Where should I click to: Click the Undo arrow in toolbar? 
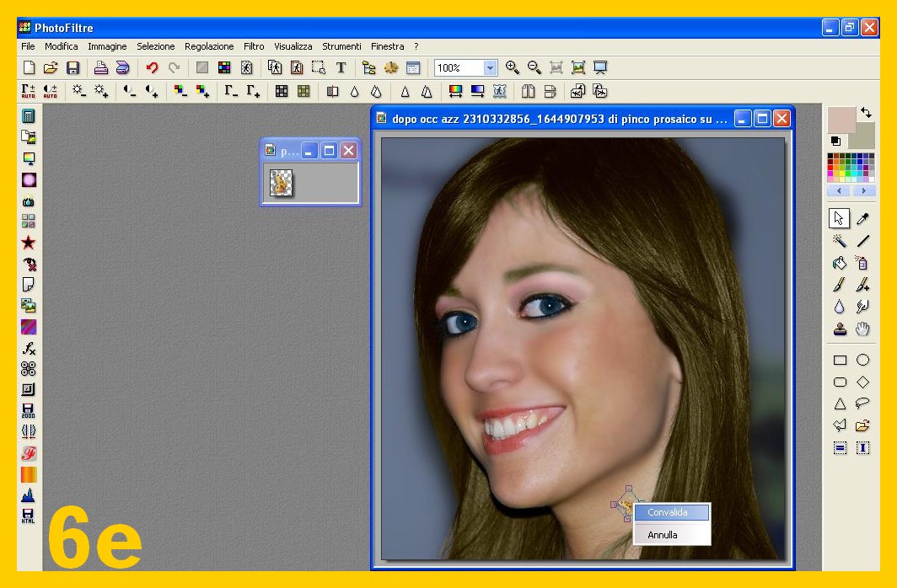pos(152,68)
